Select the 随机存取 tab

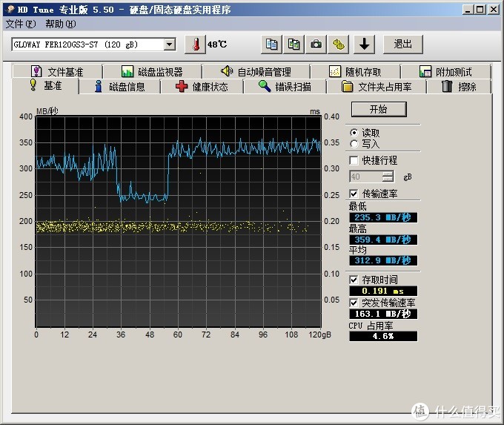pyautogui.click(x=355, y=71)
